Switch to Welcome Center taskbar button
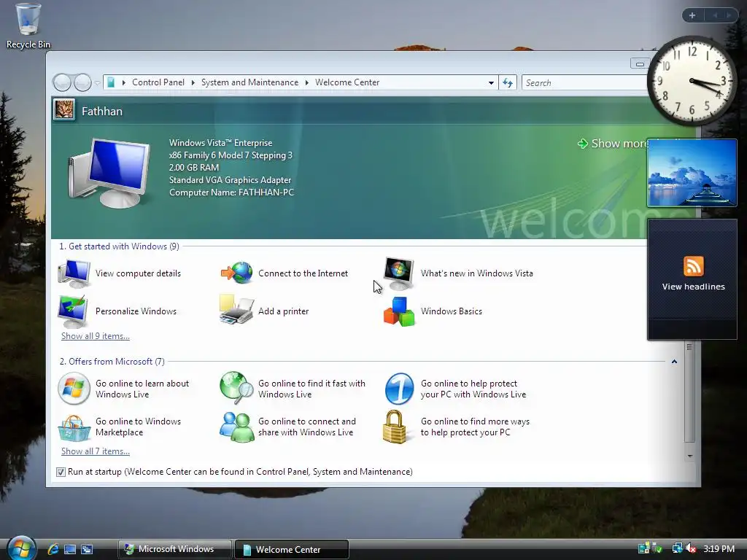747x560 pixels. coord(292,549)
